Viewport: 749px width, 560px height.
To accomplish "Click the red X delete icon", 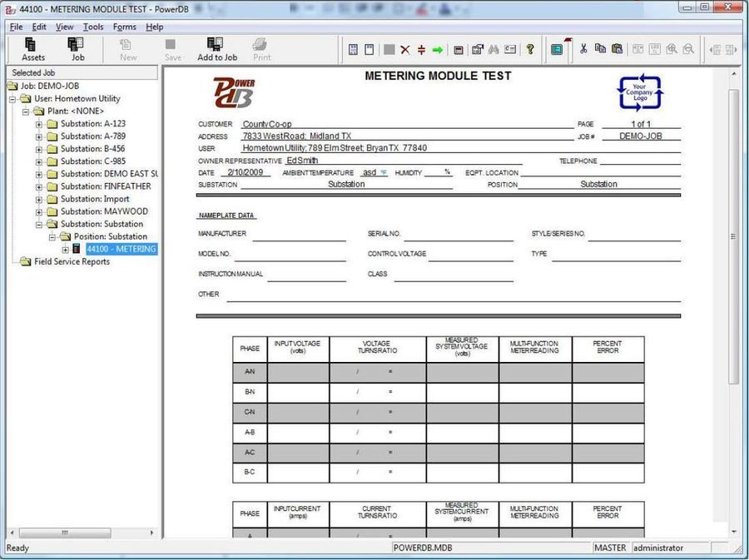I will (404, 50).
